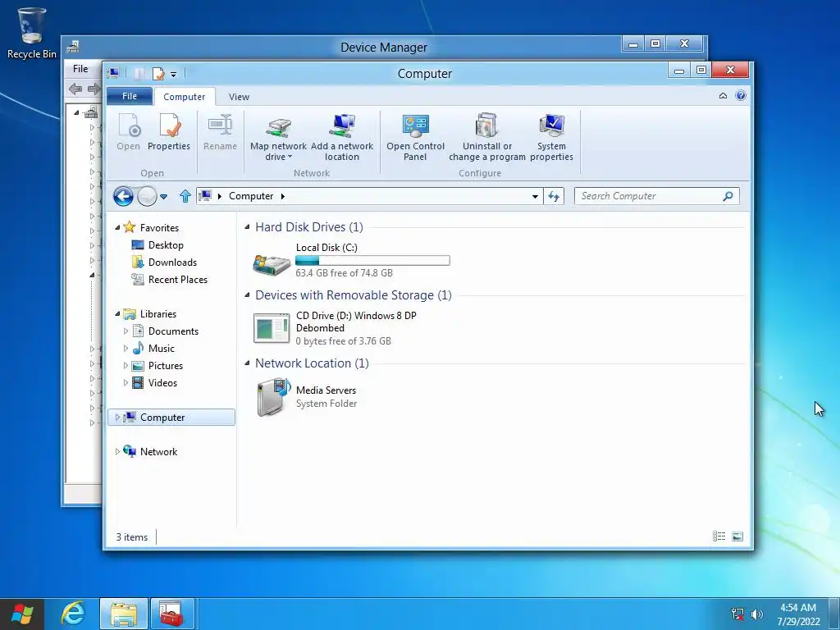Click the Refresh address bar button
The image size is (840, 630).
point(554,196)
